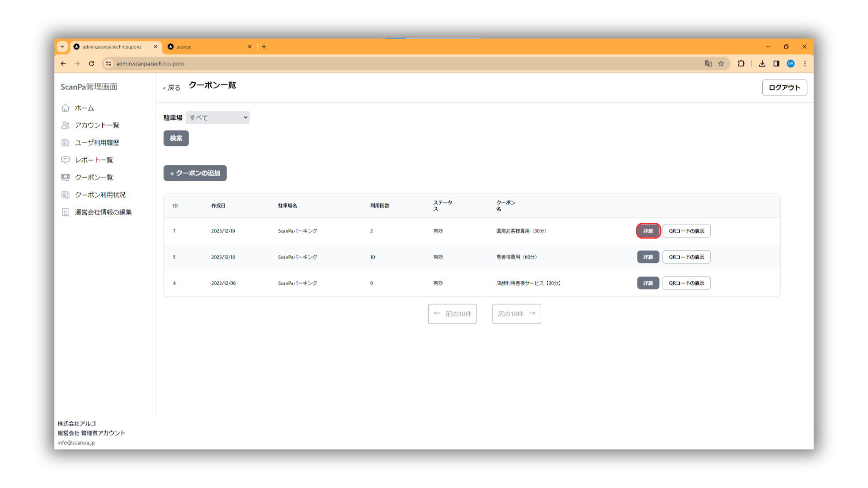Click the 戻る back link
This screenshot has height=488, width=868.
tap(172, 88)
